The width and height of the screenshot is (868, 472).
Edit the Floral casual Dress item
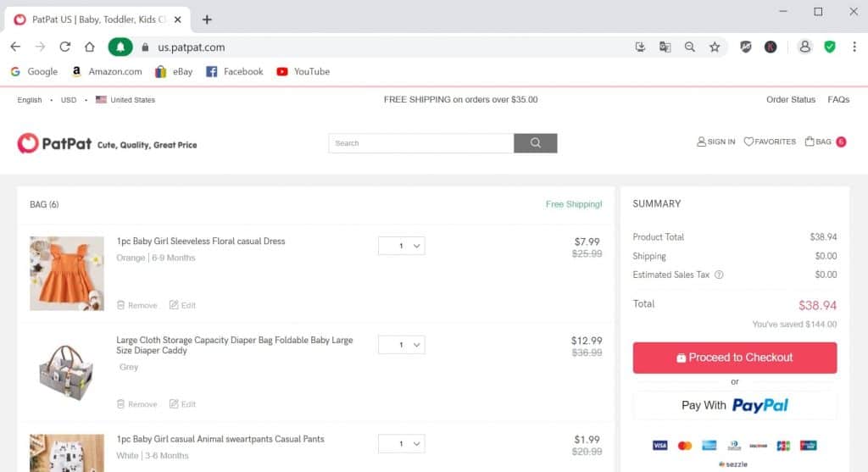pos(182,305)
